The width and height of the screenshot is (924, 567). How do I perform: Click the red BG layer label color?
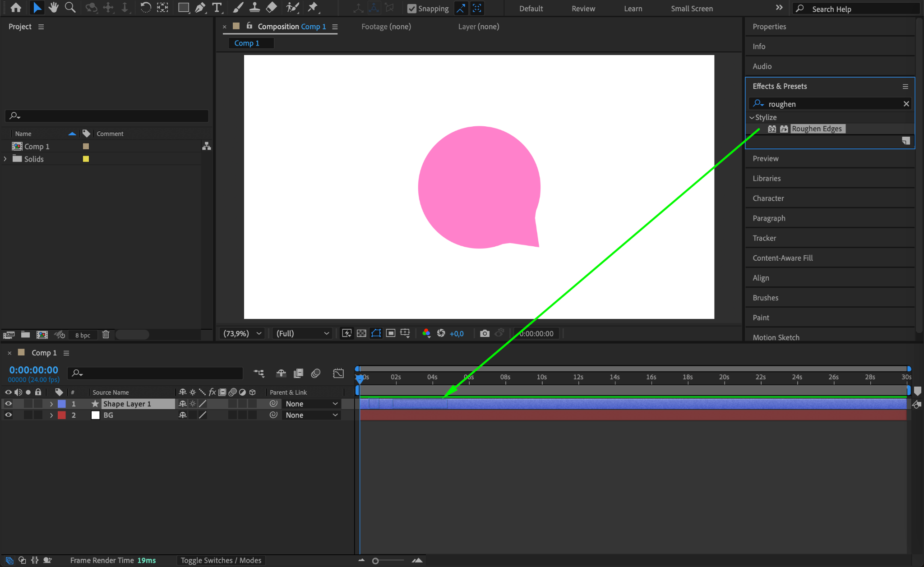62,415
